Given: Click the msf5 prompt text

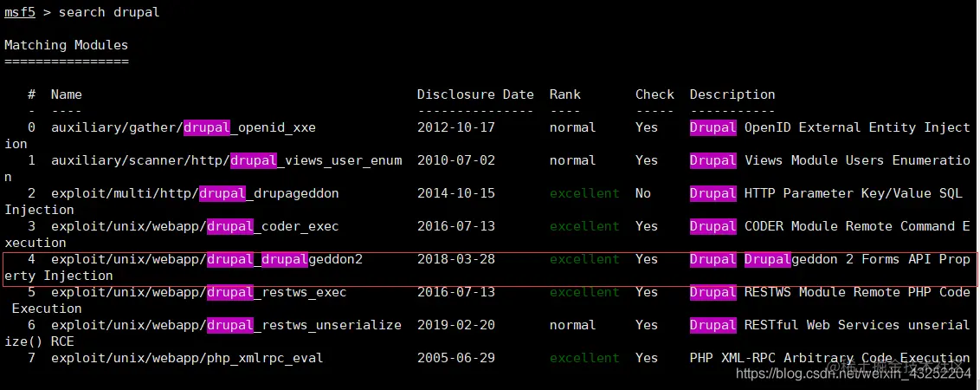Looking at the screenshot, I should click(x=19, y=12).
